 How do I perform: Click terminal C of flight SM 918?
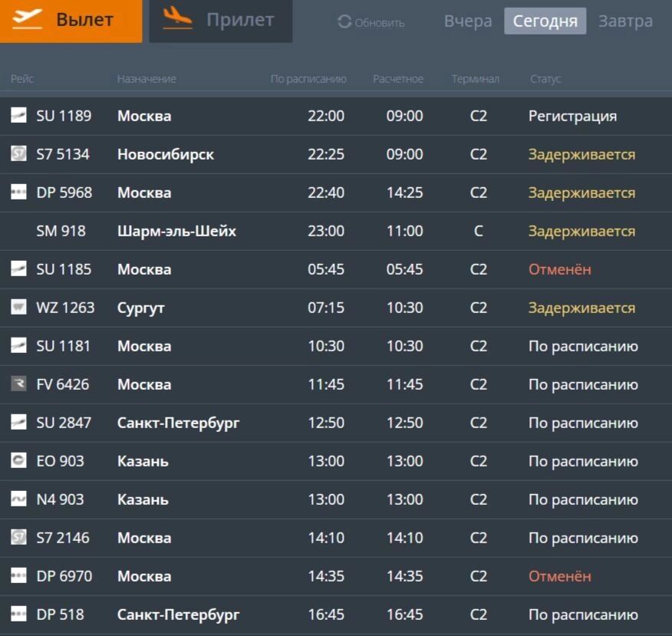pyautogui.click(x=478, y=231)
